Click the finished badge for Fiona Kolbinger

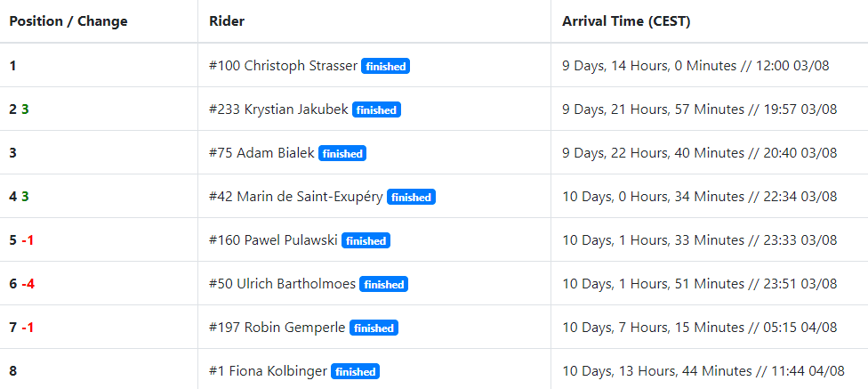[x=355, y=372]
